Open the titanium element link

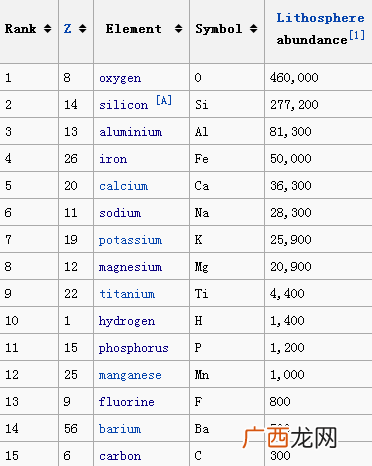pos(127,294)
